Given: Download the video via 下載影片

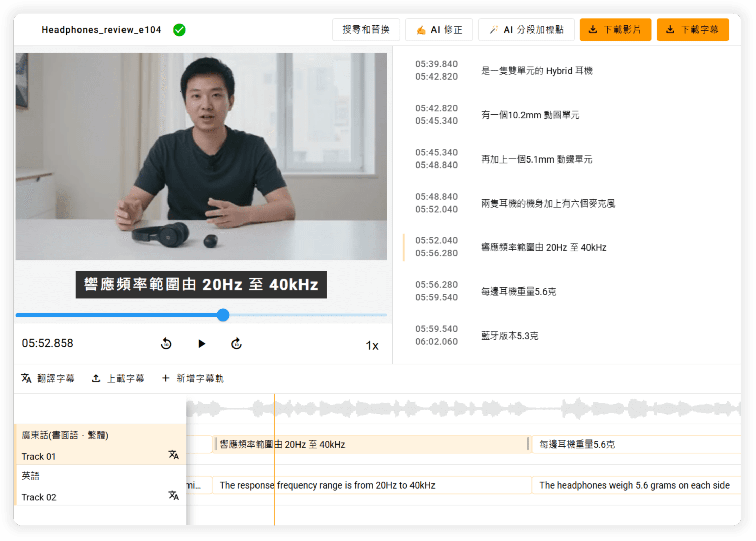Looking at the screenshot, I should [616, 29].
